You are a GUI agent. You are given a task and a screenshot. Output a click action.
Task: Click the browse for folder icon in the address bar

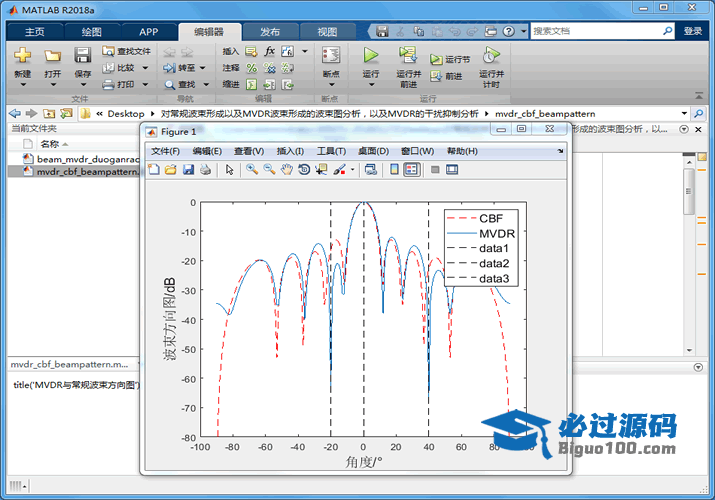pyautogui.click(x=66, y=113)
